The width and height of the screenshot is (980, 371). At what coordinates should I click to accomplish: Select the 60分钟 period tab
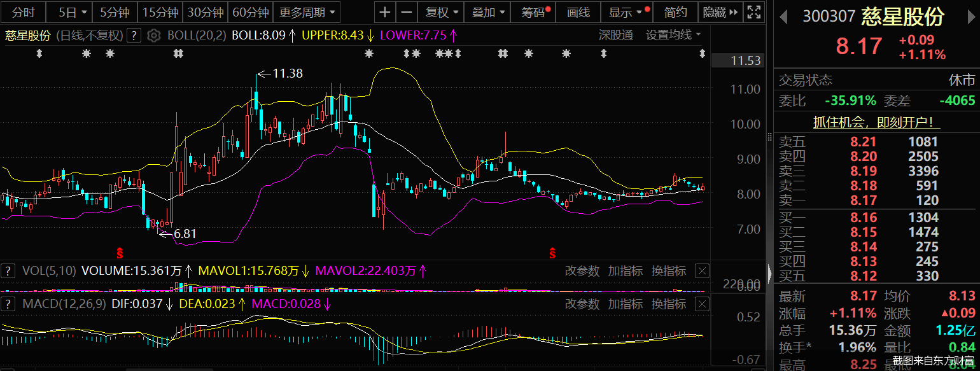point(251,12)
